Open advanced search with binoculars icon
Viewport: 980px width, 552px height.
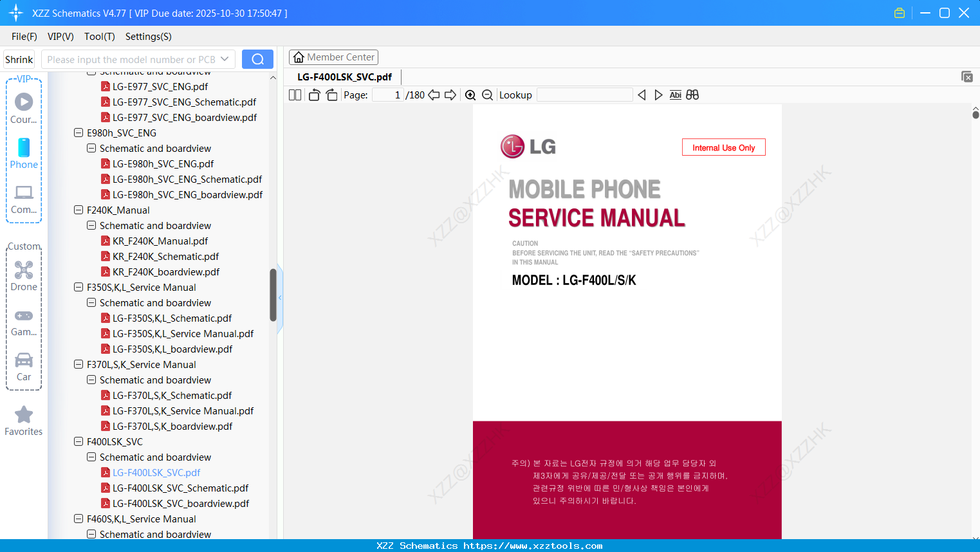[693, 95]
